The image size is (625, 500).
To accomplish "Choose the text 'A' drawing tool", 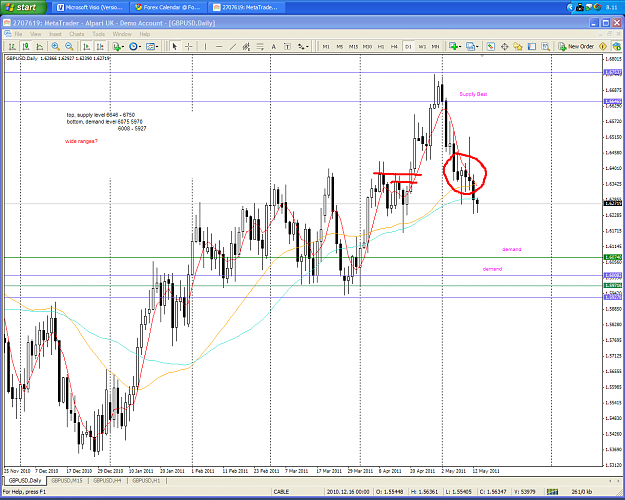I will coord(273,47).
